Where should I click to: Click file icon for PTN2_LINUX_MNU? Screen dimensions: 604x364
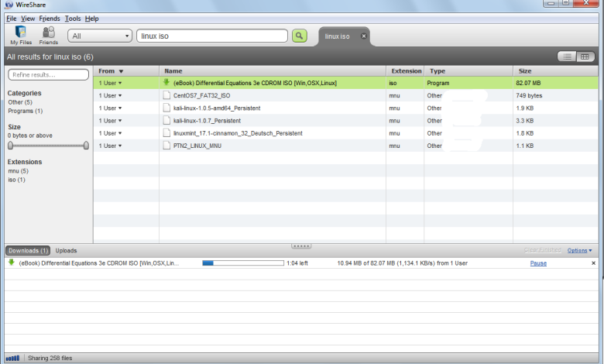(166, 146)
